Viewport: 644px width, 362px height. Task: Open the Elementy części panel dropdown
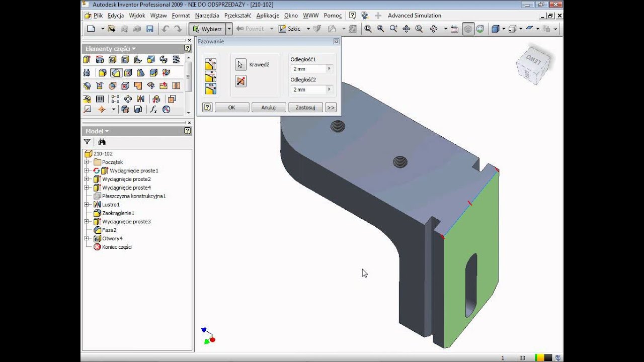(134, 49)
